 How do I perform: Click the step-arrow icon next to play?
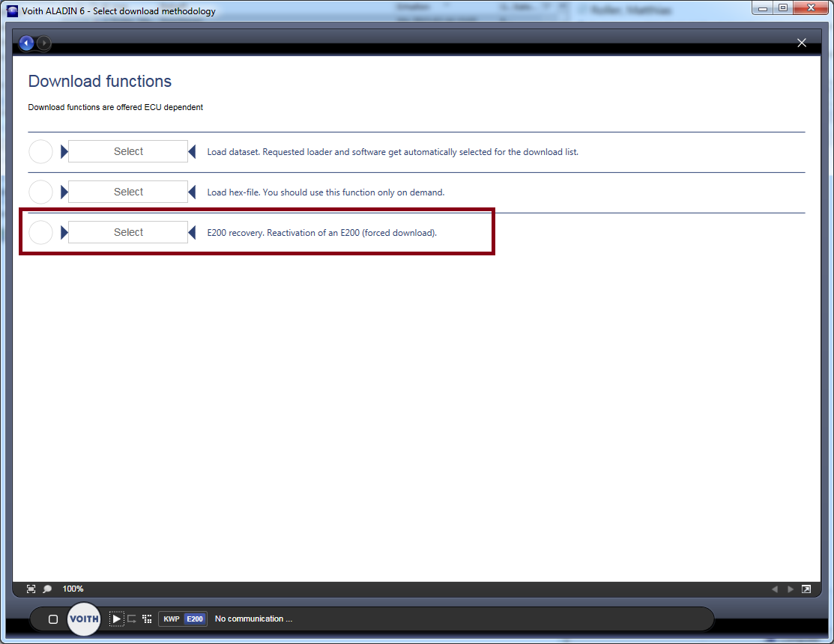pyautogui.click(x=132, y=619)
